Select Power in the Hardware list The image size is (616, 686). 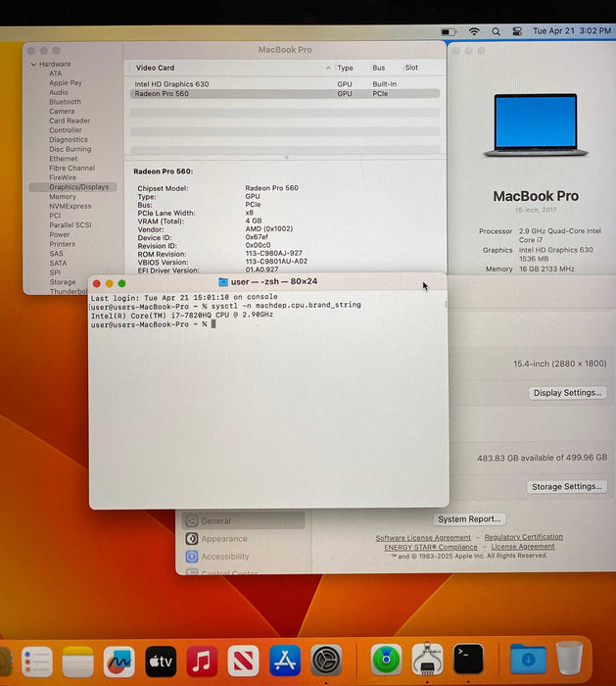(x=60, y=234)
